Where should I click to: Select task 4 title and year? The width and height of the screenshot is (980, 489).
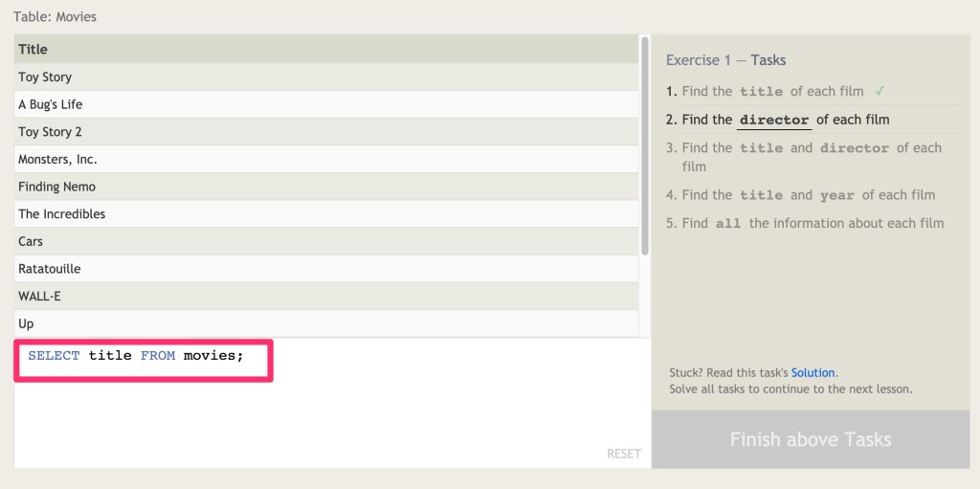(808, 195)
